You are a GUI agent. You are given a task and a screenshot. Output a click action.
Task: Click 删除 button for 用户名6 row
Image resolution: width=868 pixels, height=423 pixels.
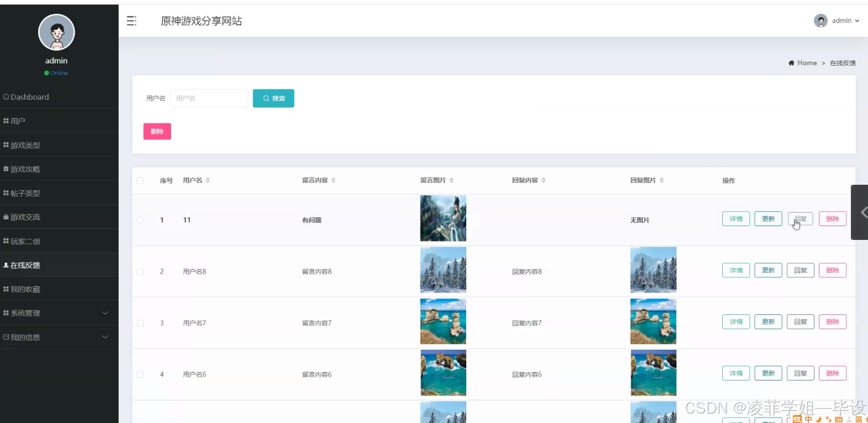tap(833, 373)
